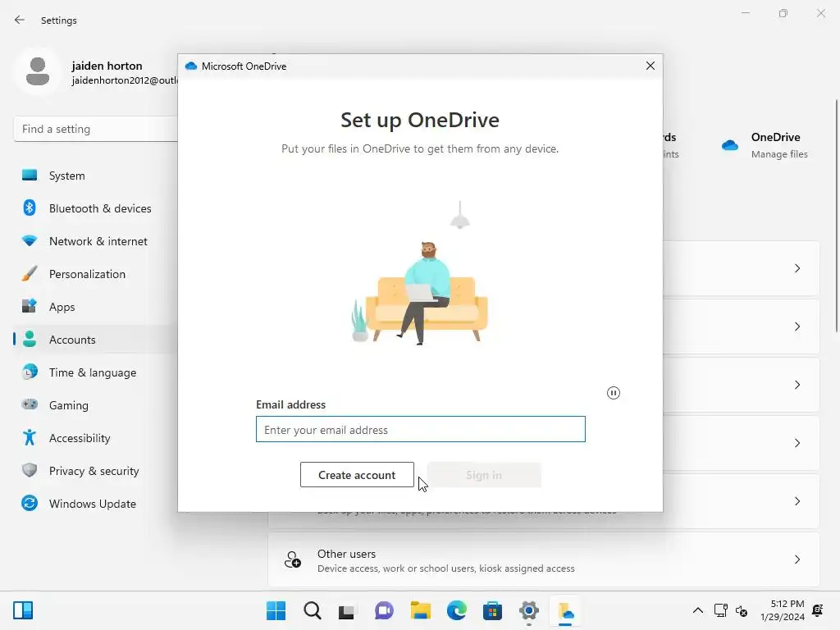This screenshot has width=840, height=630.
Task: Click the Privacy shield icon
Action: pos(30,470)
